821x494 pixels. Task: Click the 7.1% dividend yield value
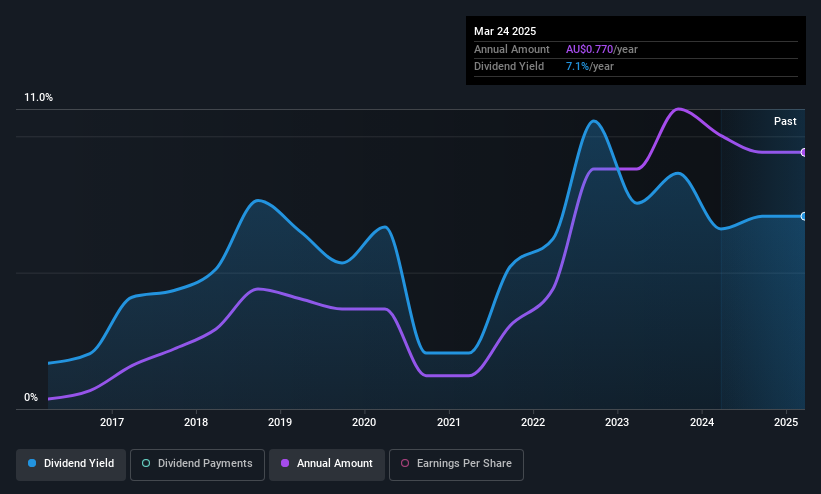pos(577,67)
